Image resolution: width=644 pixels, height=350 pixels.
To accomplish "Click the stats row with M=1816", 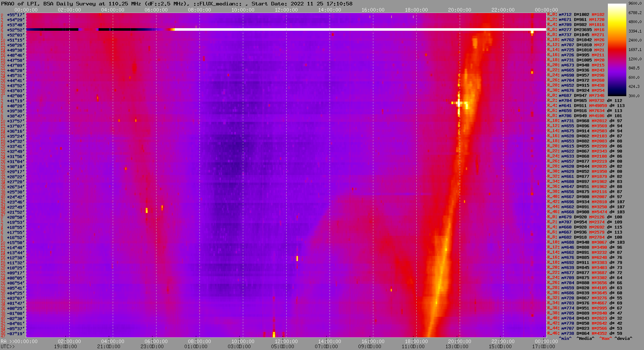I will [576, 25].
